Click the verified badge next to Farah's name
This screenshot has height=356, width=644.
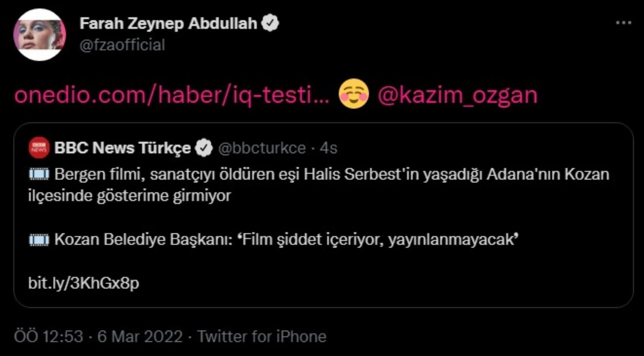point(271,23)
